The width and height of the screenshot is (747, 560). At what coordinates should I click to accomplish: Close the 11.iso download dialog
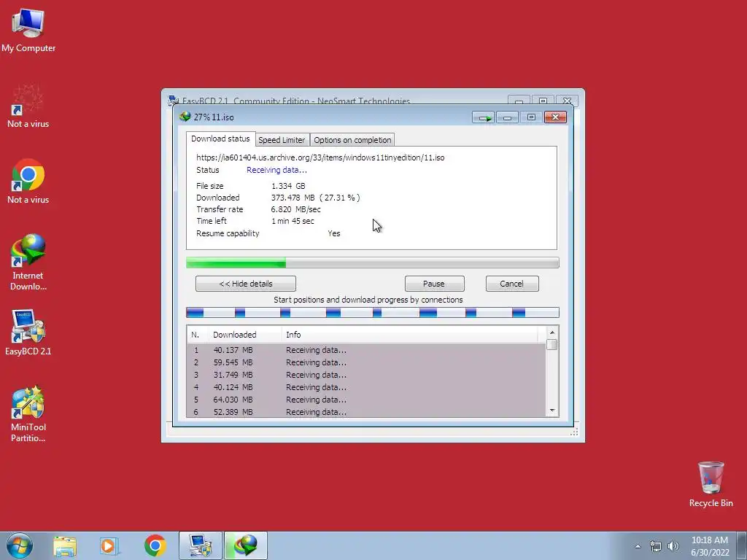pyautogui.click(x=555, y=117)
